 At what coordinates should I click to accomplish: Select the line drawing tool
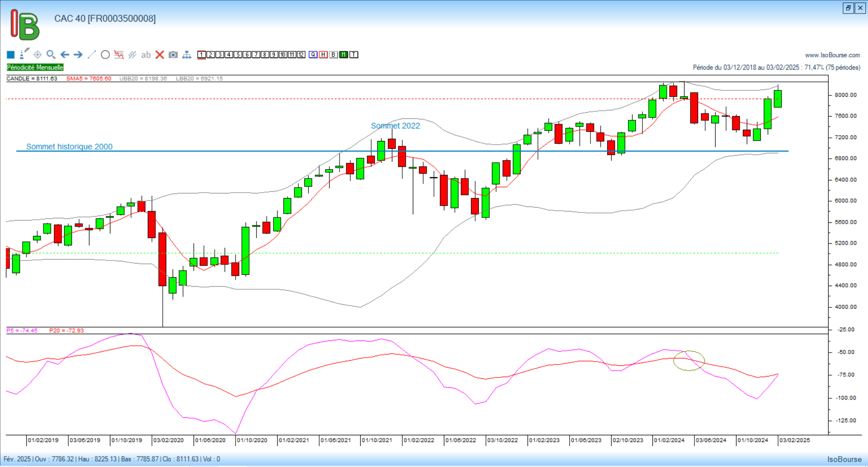click(92, 55)
